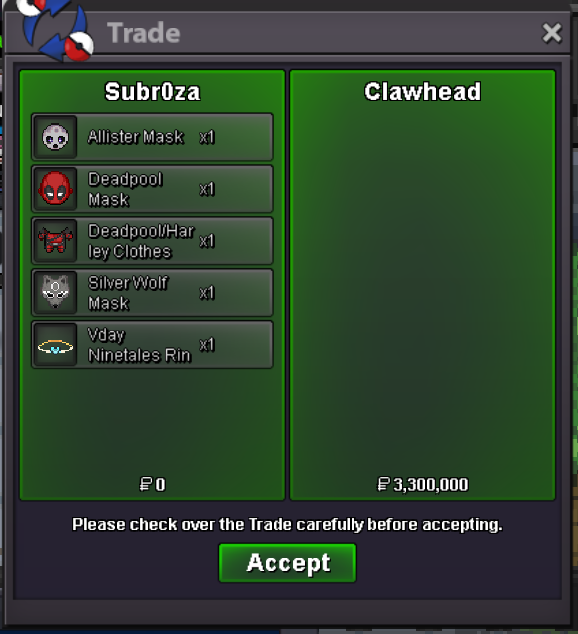Select the Deadpool Mask item name
This screenshot has height=634, width=578.
[x=125, y=189]
